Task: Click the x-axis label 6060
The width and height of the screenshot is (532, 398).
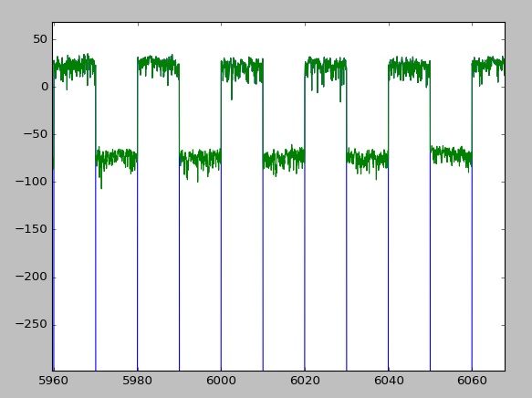Action: pos(472,381)
